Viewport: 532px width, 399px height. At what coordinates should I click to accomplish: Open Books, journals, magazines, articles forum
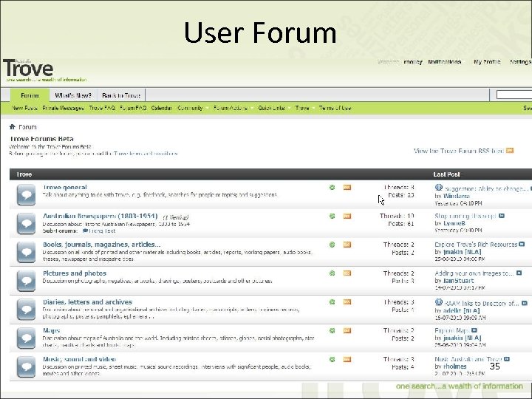point(101,245)
